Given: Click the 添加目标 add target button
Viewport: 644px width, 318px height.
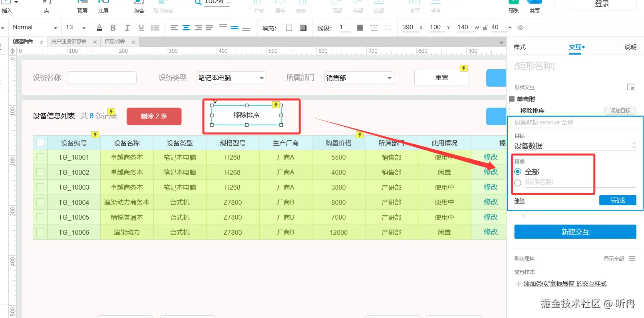Looking at the screenshot, I should click(620, 111).
